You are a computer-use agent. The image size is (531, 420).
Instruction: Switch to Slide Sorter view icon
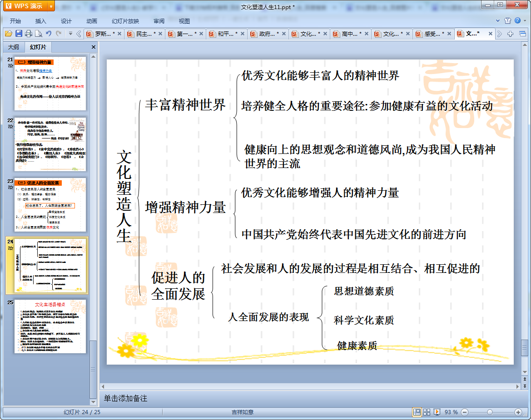coord(427,412)
